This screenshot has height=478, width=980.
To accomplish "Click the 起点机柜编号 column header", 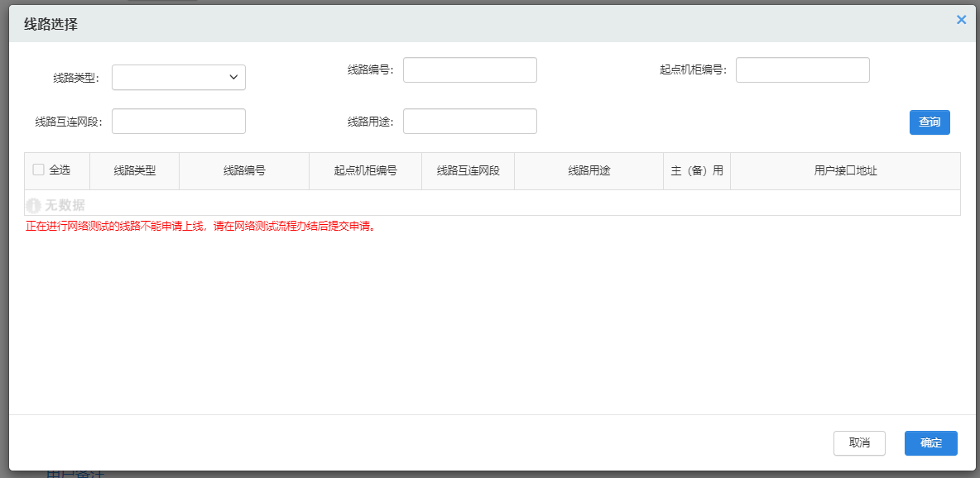I will point(366,170).
